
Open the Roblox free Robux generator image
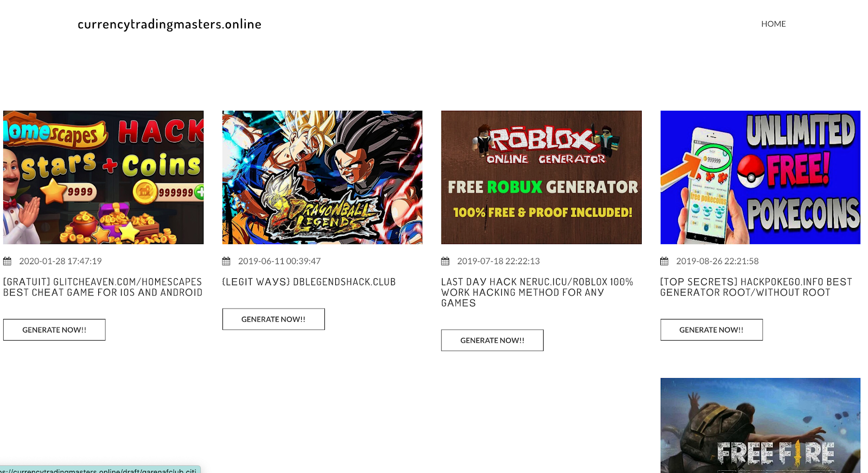click(541, 177)
